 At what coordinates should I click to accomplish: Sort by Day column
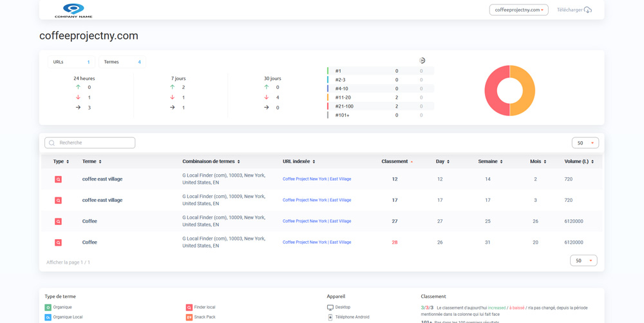click(x=442, y=161)
